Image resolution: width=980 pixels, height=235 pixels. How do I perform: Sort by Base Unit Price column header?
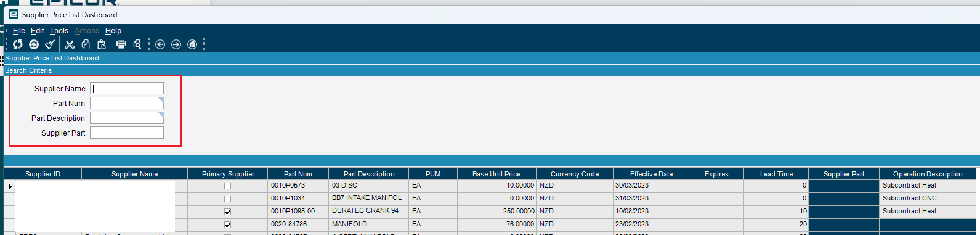496,174
